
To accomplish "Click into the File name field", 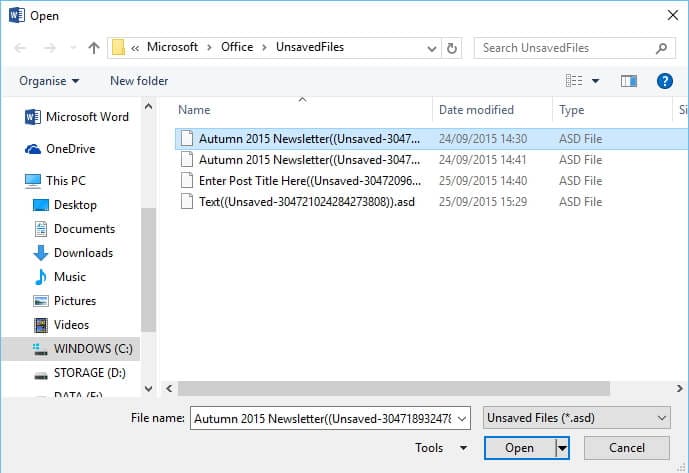I will (x=335, y=417).
